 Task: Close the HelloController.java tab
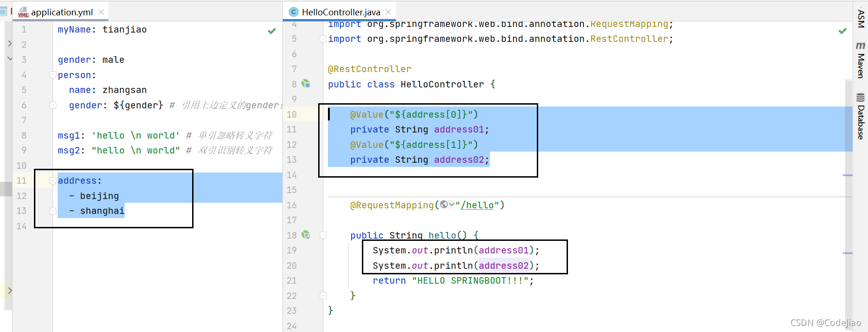click(388, 12)
